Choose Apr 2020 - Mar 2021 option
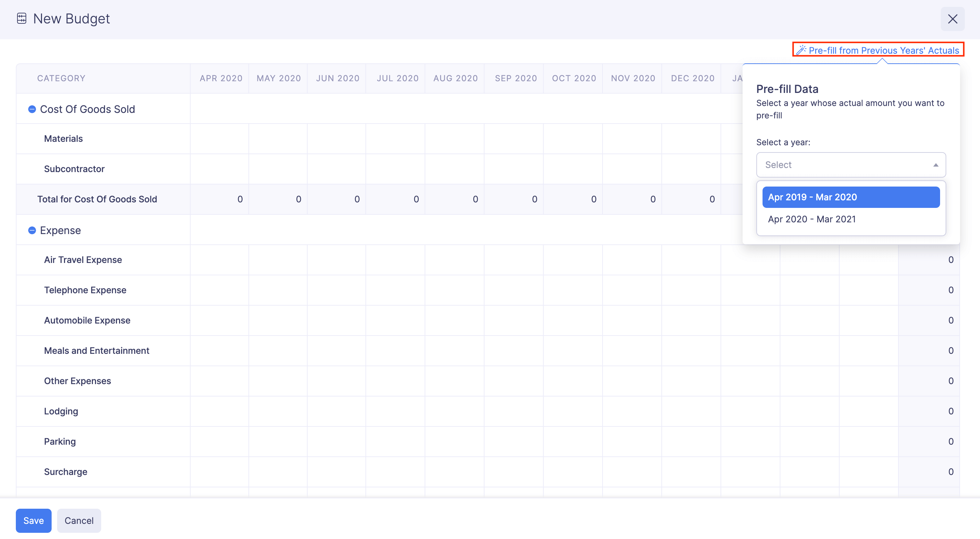The width and height of the screenshot is (980, 539). coord(851,219)
